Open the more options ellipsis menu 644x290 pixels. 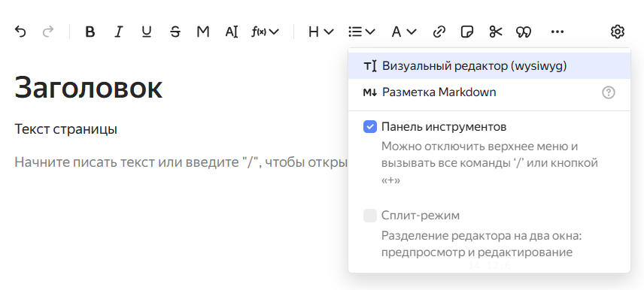pos(557,32)
